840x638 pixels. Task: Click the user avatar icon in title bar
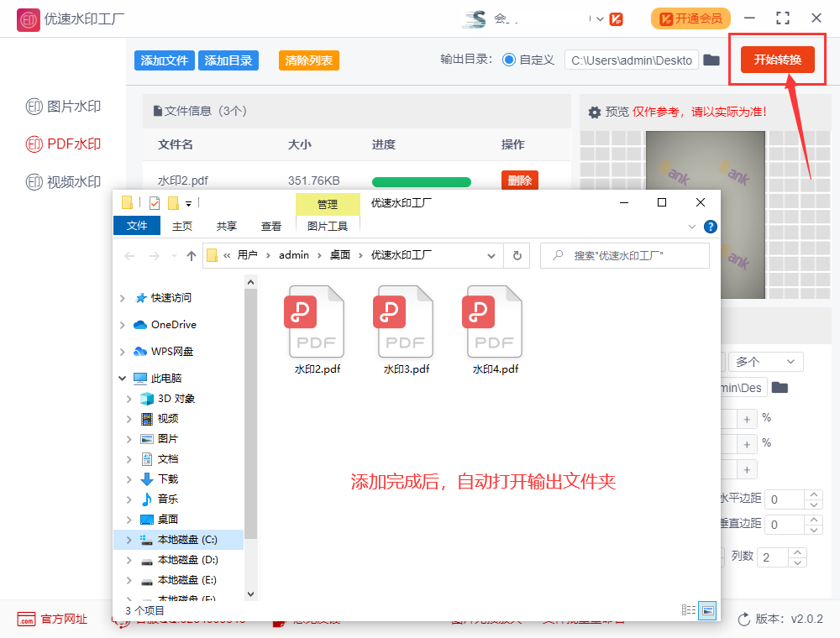coord(475,19)
